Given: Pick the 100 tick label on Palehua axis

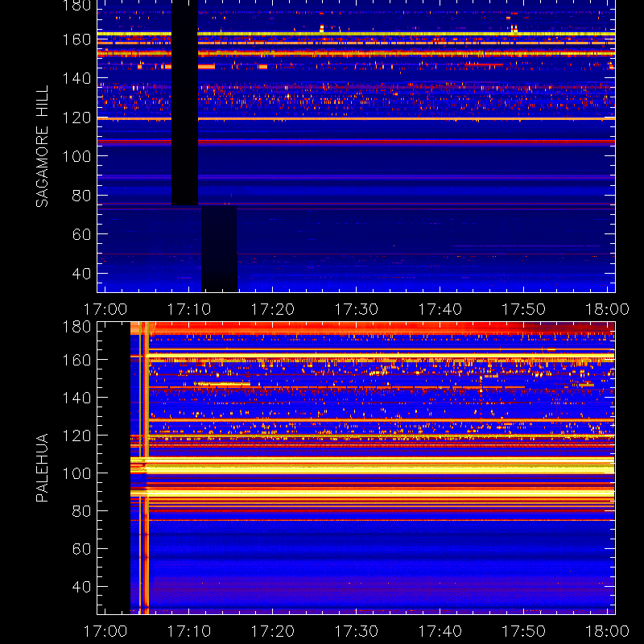Looking at the screenshot, I should 76,473.
